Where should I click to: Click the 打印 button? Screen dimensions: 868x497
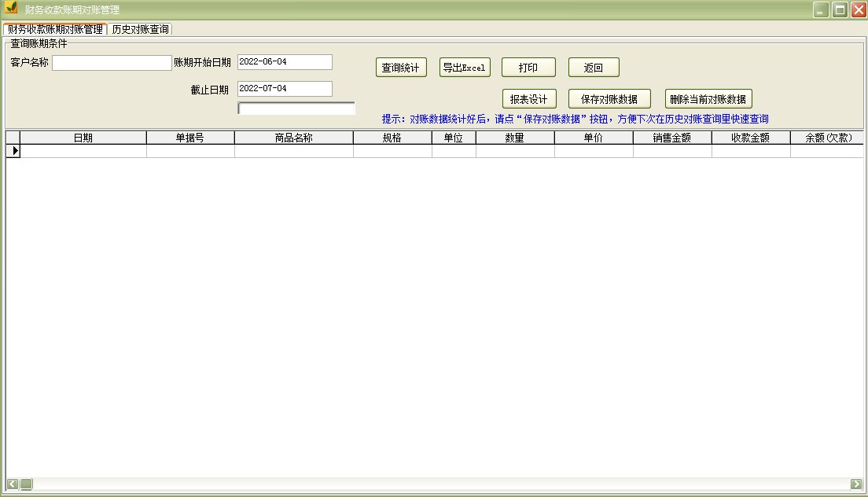pos(528,68)
